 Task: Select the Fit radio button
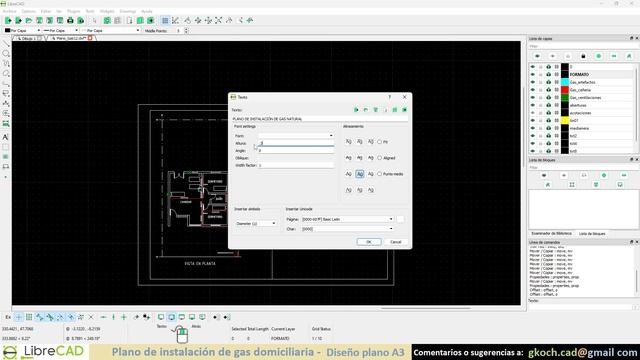(x=380, y=142)
